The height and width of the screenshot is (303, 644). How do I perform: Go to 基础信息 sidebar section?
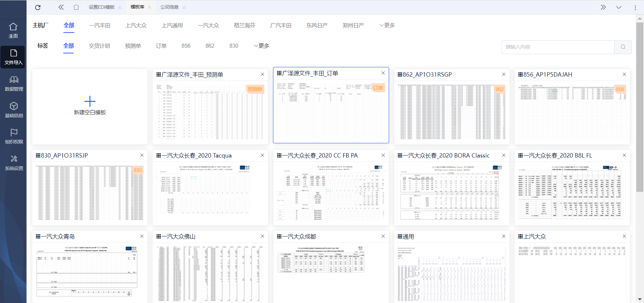(14, 110)
